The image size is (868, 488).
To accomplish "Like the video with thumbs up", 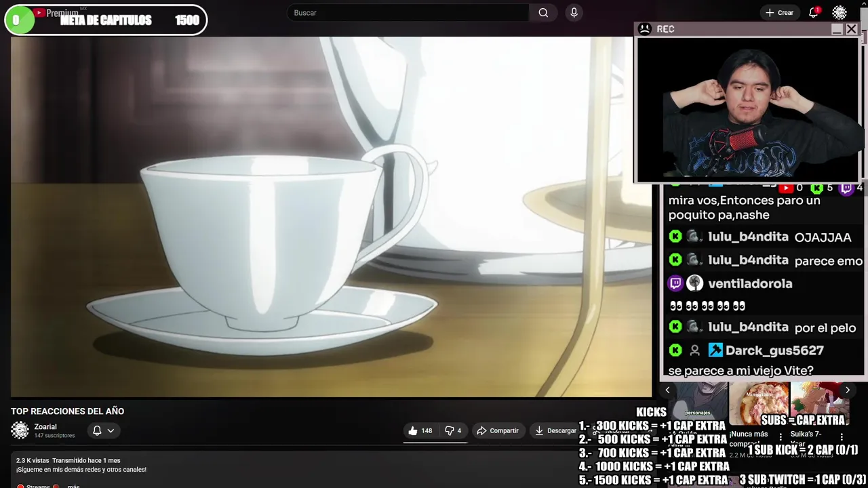I will pyautogui.click(x=420, y=430).
